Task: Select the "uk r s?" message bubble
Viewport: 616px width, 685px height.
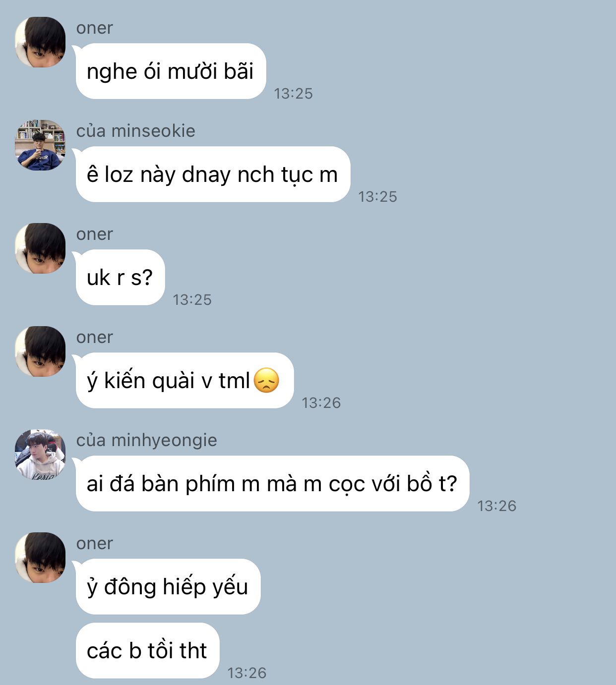Action: (x=120, y=278)
